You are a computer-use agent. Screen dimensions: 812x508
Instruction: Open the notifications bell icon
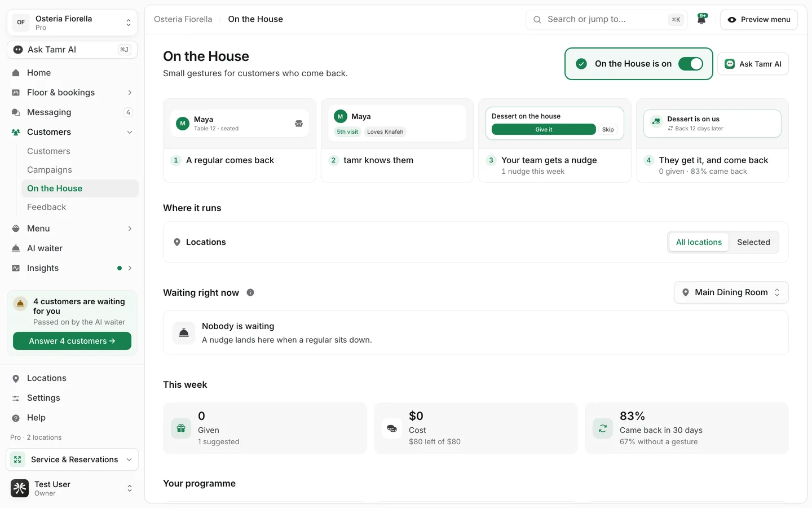701,19
